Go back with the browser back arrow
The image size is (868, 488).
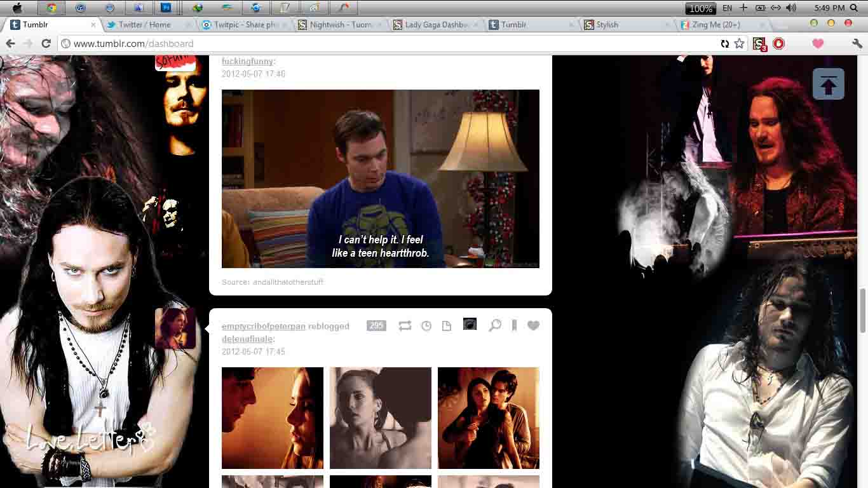click(x=10, y=43)
